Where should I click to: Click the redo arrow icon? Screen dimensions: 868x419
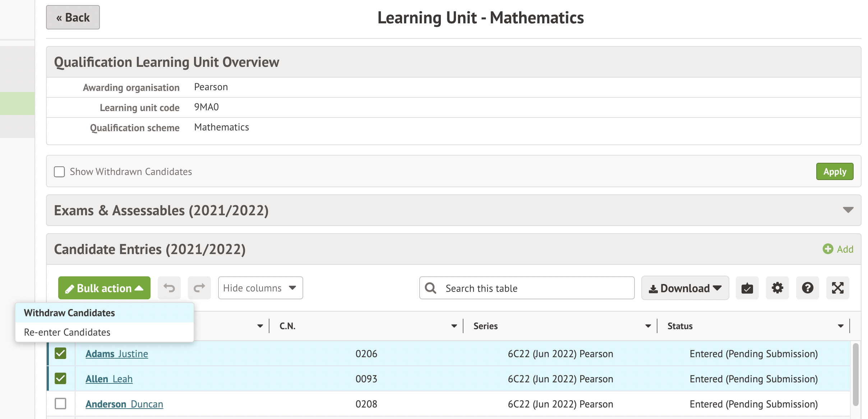199,288
